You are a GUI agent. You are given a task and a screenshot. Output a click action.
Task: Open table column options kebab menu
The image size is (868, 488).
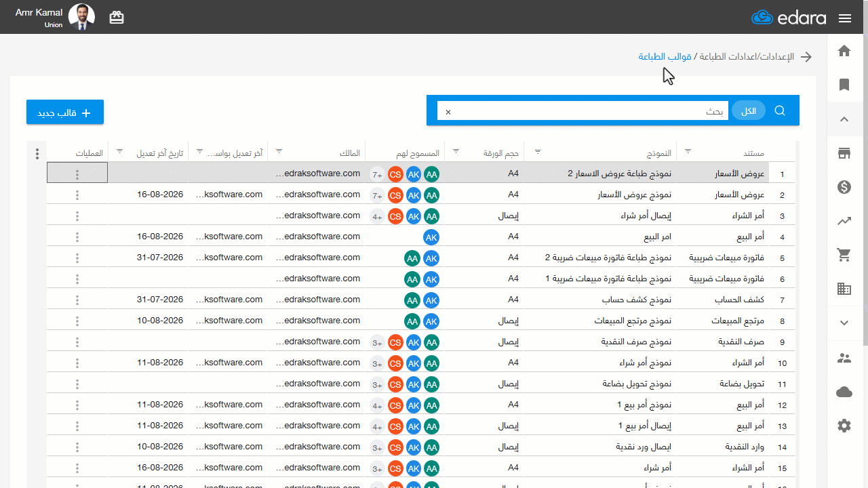[37, 154]
